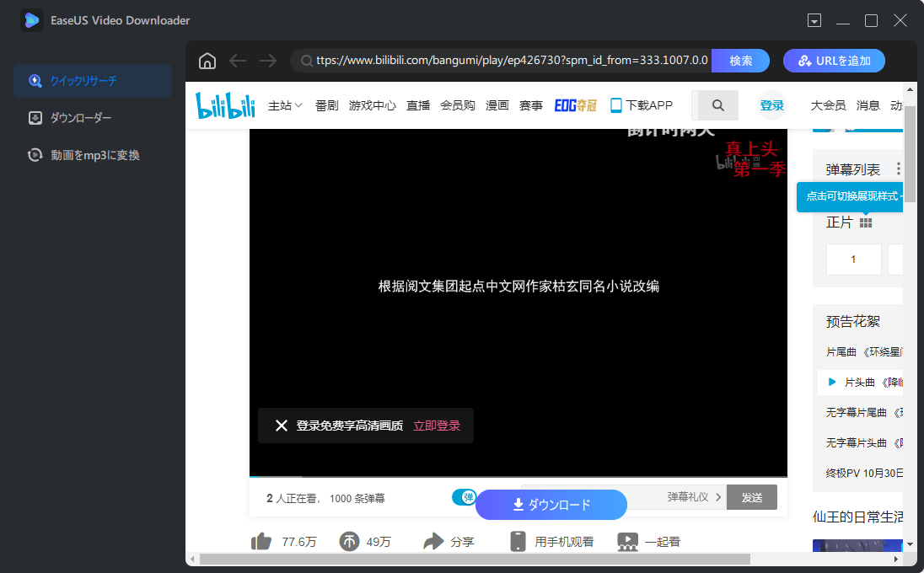Click inside the URL address field
Image resolution: width=924 pixels, height=573 pixels.
[x=506, y=61]
